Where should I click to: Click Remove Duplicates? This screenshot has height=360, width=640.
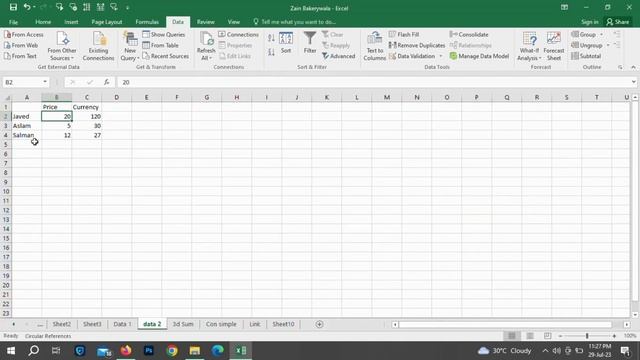(417, 45)
